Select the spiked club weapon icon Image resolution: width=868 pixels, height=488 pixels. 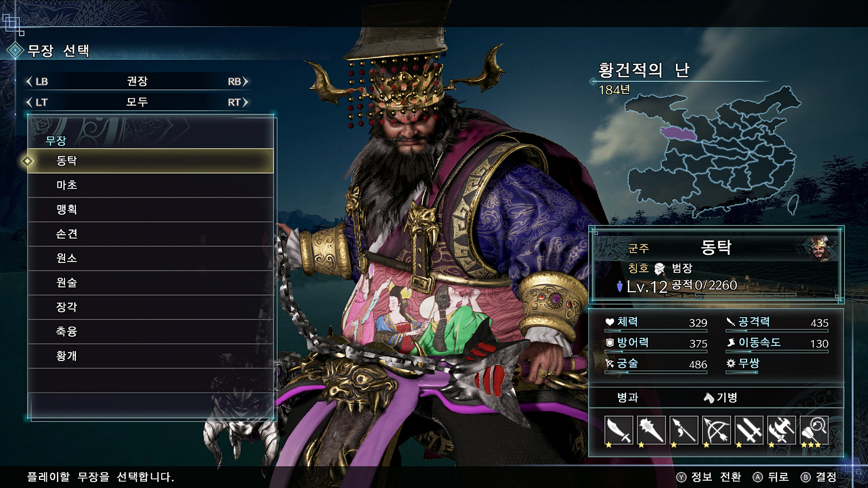pyautogui.click(x=652, y=431)
